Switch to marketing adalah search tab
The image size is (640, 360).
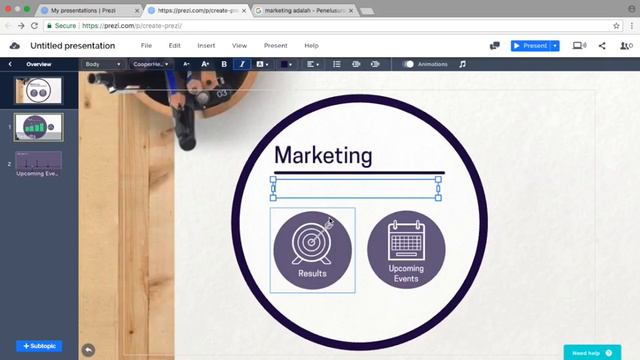click(304, 11)
